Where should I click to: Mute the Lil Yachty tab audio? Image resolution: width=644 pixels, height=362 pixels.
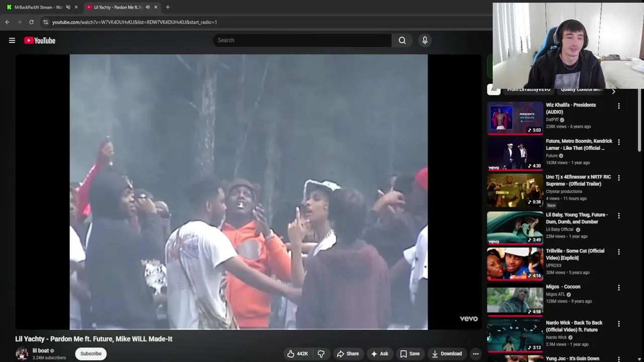[x=147, y=7]
